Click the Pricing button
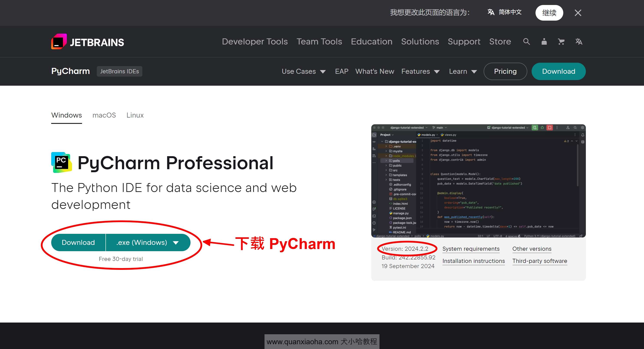 tap(505, 72)
